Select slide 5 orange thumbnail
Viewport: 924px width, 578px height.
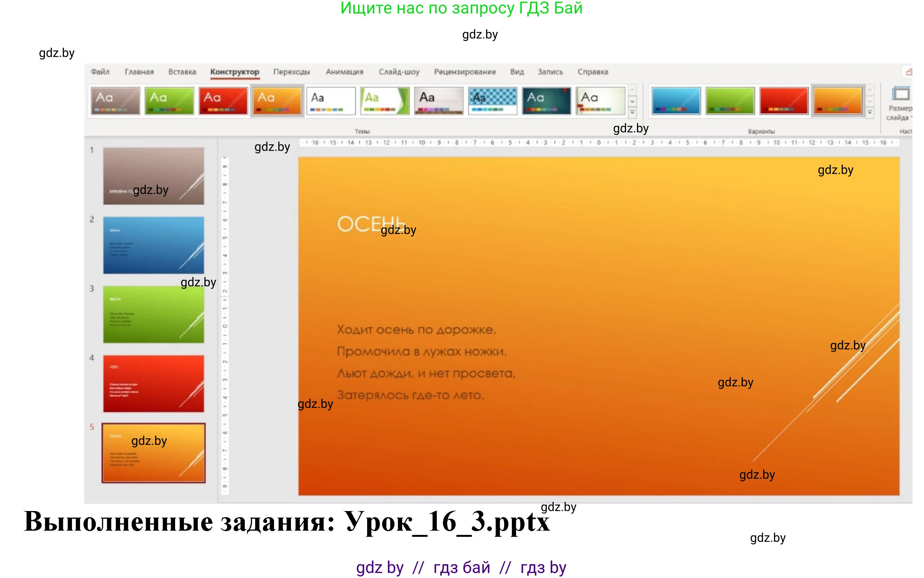154,453
